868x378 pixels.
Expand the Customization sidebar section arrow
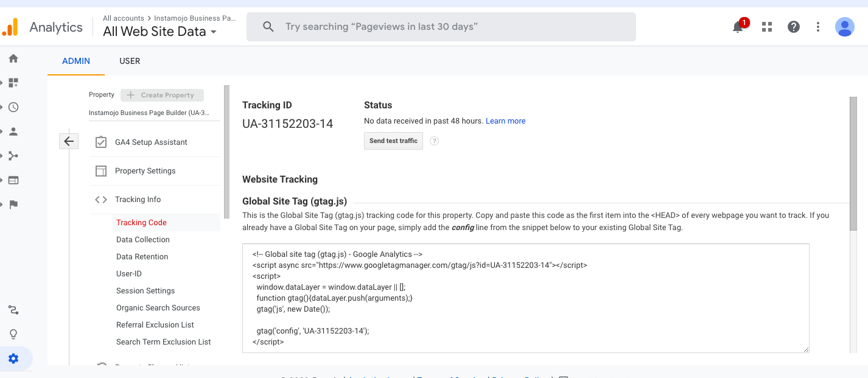coord(2,83)
